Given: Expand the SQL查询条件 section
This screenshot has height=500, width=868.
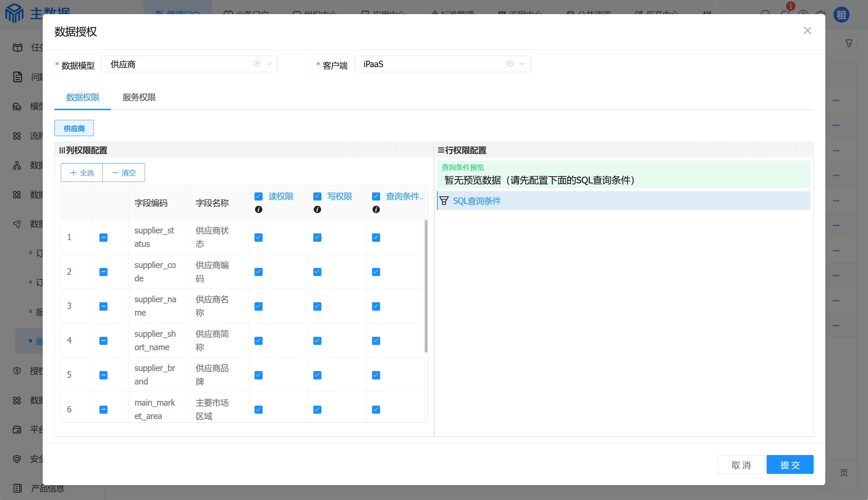Looking at the screenshot, I should coord(476,201).
